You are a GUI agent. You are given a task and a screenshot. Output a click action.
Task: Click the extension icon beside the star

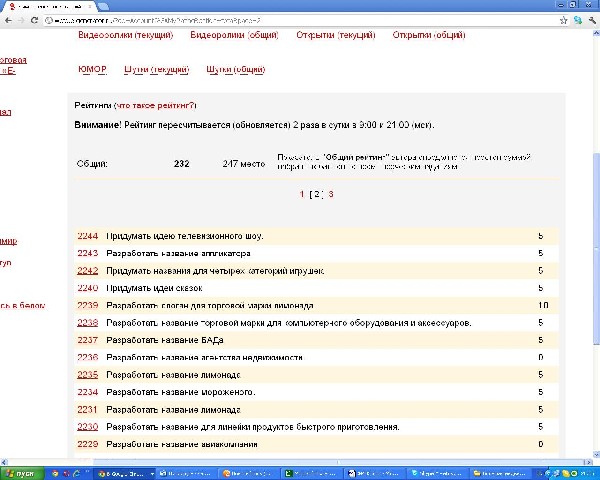click(x=578, y=20)
